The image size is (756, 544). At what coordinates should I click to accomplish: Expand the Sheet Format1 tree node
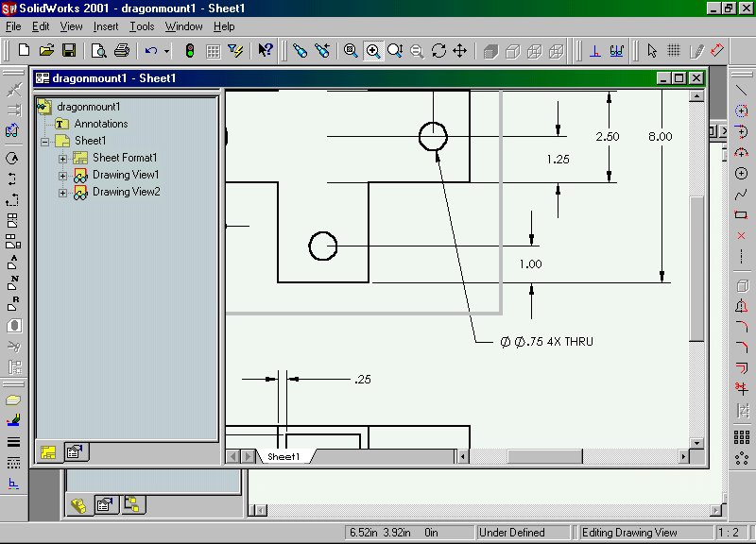tap(63, 158)
